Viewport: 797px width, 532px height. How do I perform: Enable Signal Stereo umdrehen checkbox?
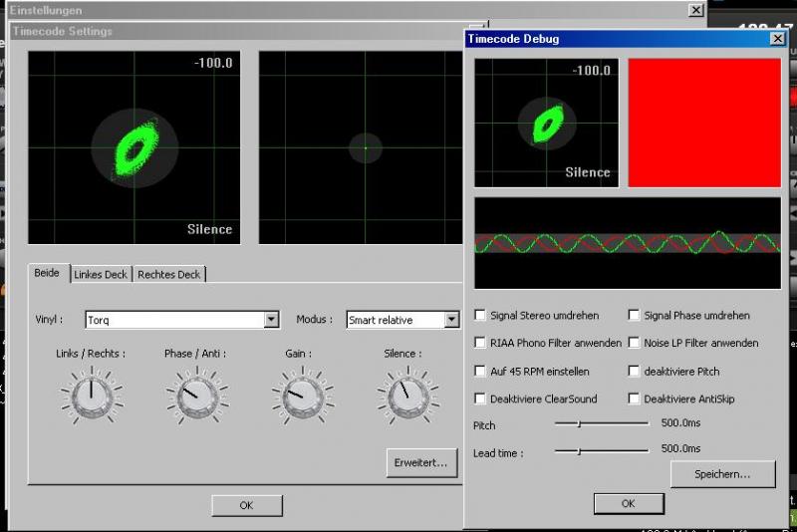click(481, 316)
